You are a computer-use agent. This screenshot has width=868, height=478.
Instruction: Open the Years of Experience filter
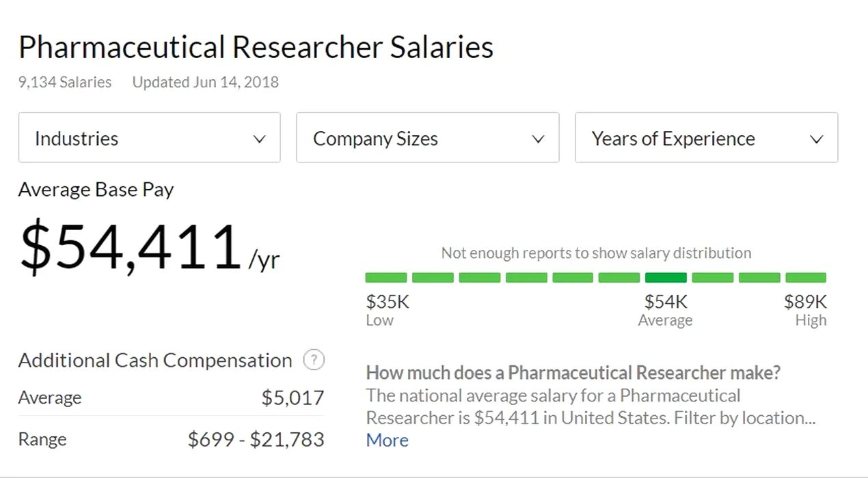pyautogui.click(x=706, y=138)
